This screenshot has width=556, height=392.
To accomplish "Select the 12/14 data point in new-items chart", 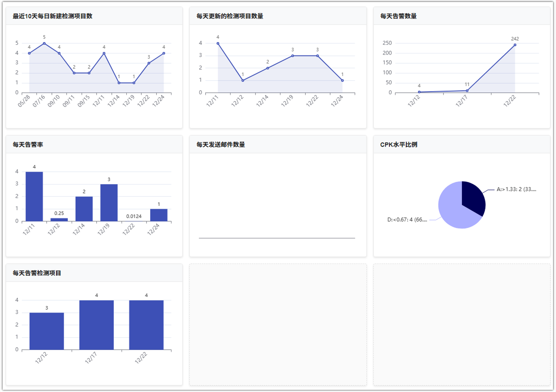I will [x=119, y=83].
